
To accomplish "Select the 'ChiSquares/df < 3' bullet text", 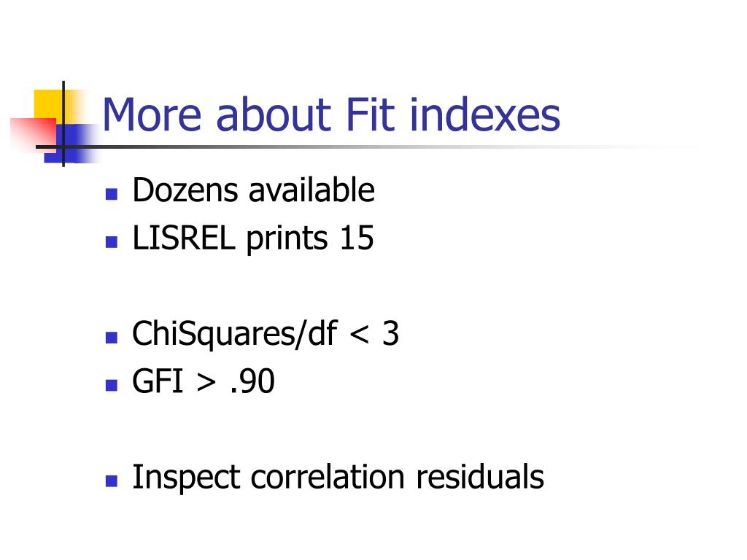I will point(266,334).
